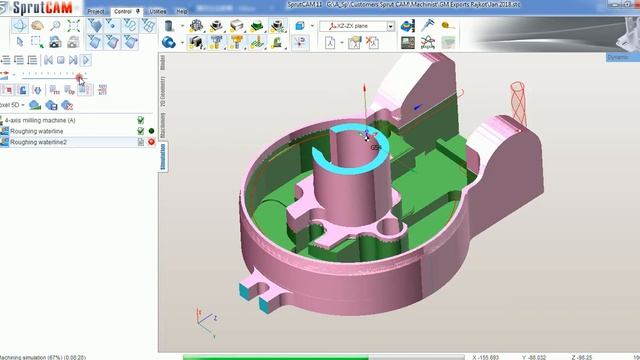Viewport: 640px width, 360px height.
Task: Open dropdown beside the grey cylinder icon
Action: 182,26
